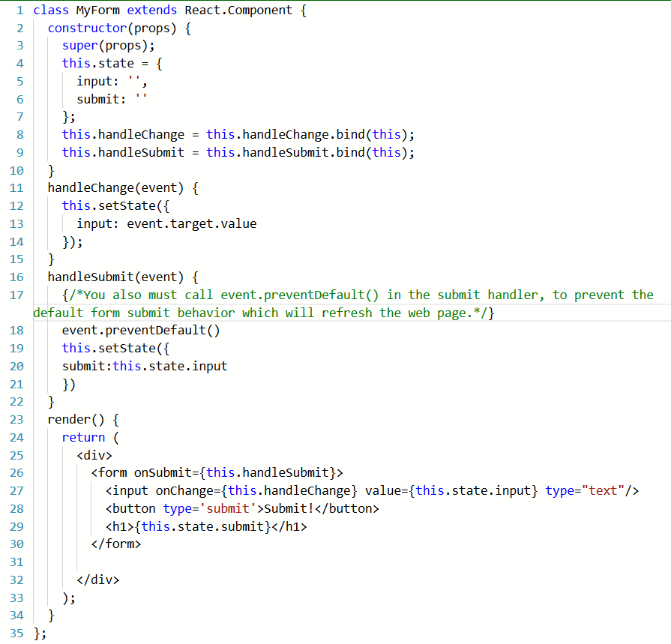The width and height of the screenshot is (671, 644).
Task: Click this.setState({ on line 12
Action: [x=116, y=206]
